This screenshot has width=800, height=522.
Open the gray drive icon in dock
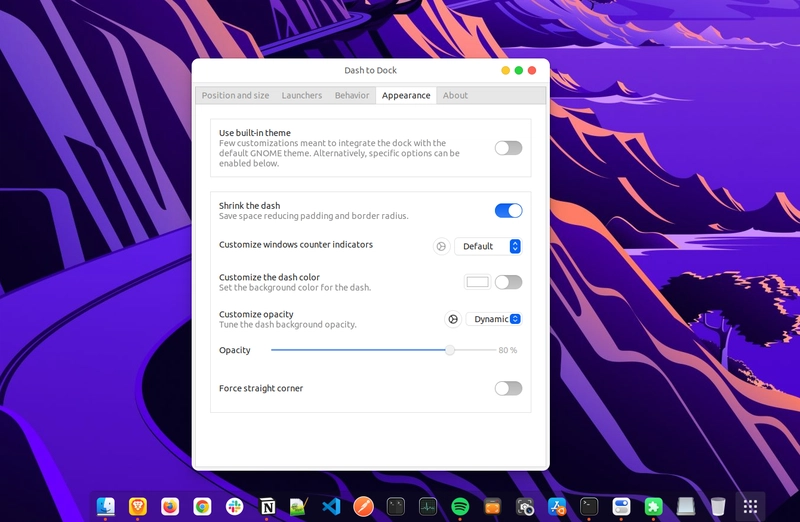point(686,506)
